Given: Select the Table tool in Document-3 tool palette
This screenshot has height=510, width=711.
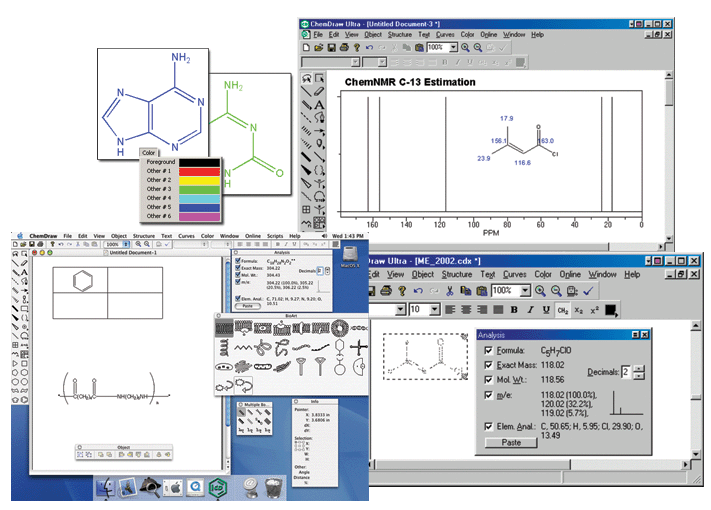Looking at the screenshot, I should coord(307,209).
